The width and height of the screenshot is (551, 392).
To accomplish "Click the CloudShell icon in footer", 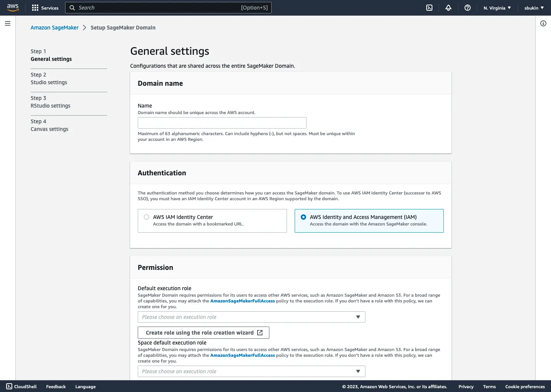I will point(10,386).
